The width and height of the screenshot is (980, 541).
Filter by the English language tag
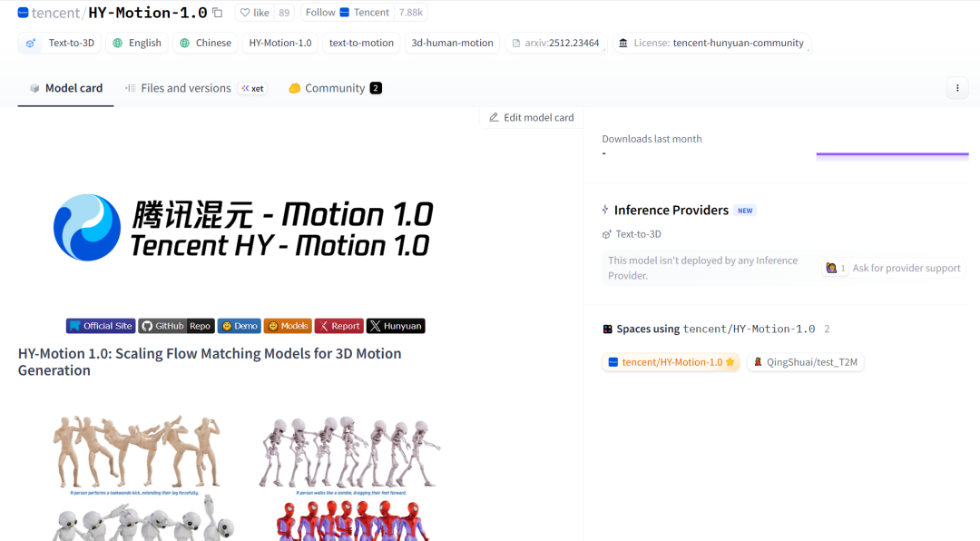click(137, 43)
